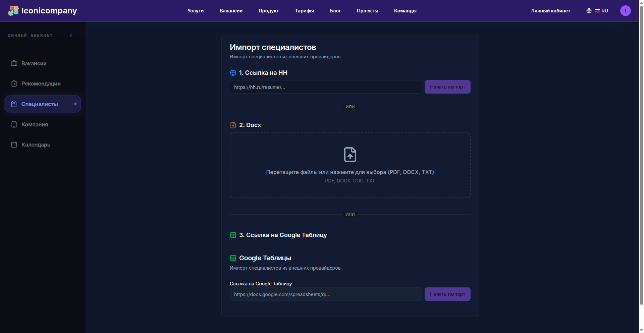This screenshot has width=644, height=333.
Task: Open the user avatar profile circle
Action: click(x=626, y=11)
